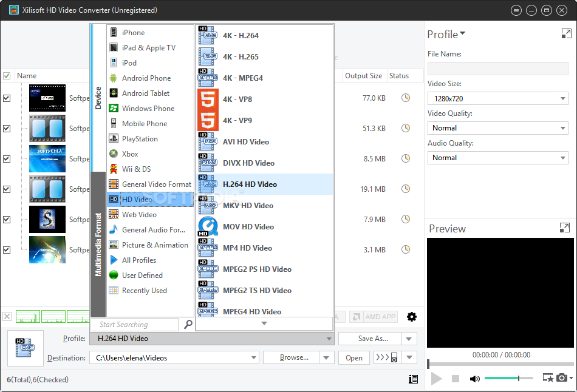Expand the Save As arrow menu
This screenshot has width=577, height=392.
(x=409, y=339)
